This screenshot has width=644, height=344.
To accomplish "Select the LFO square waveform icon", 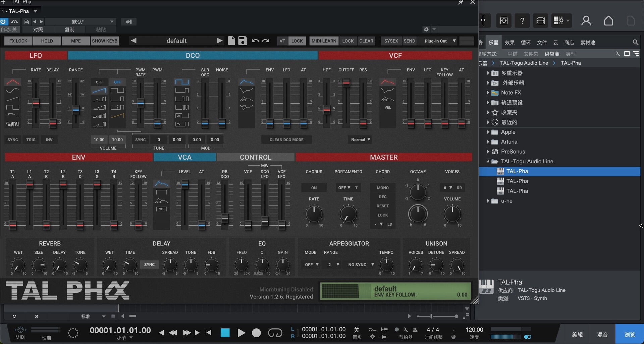I will click(x=13, y=107).
